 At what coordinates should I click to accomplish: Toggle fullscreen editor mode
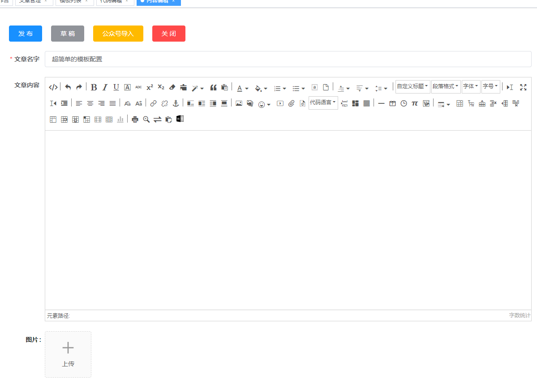pos(523,87)
